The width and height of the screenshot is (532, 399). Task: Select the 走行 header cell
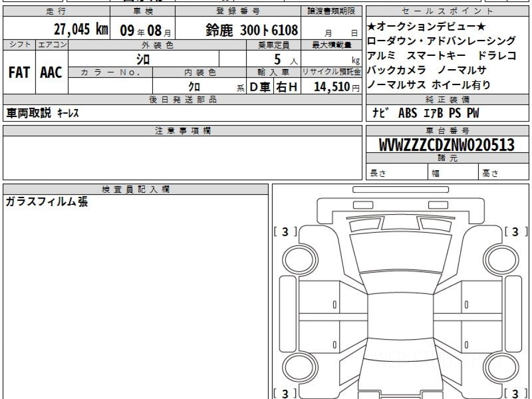pyautogui.click(x=56, y=12)
